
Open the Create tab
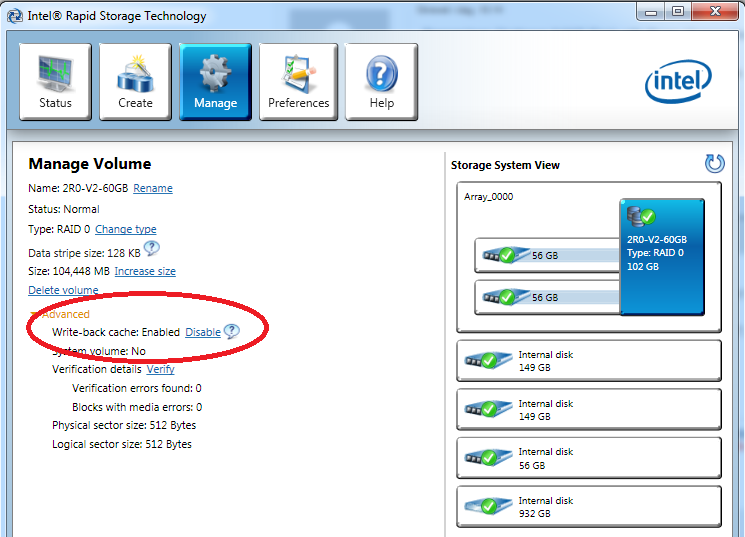click(135, 82)
